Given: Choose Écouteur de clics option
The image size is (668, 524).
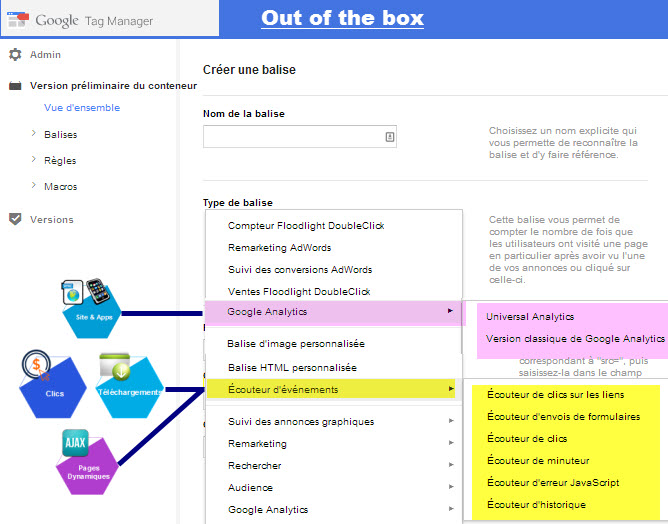Looking at the screenshot, I should pos(527,438).
